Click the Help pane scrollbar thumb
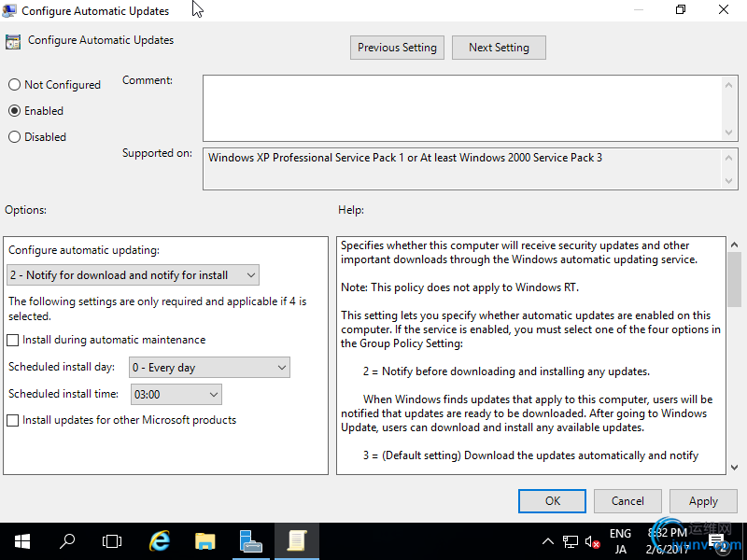The height and width of the screenshot is (560, 747). [734, 279]
